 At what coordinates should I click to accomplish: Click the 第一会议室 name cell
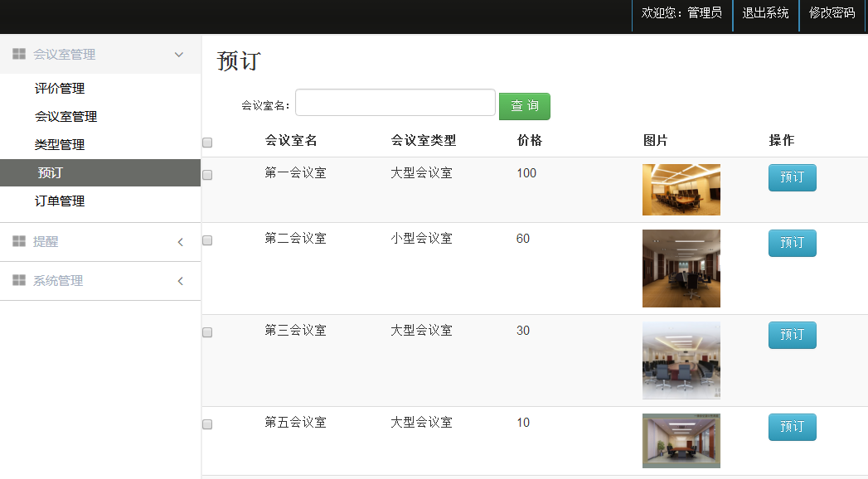[x=296, y=173]
